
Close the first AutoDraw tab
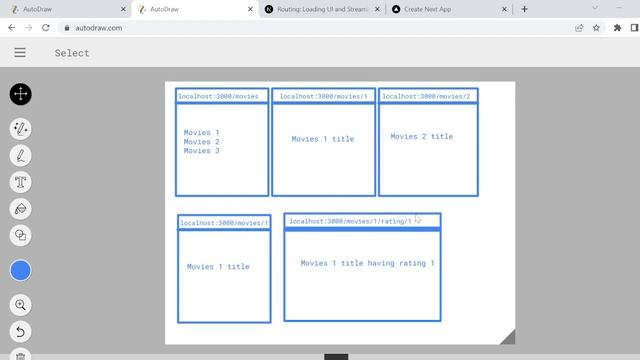[123, 9]
